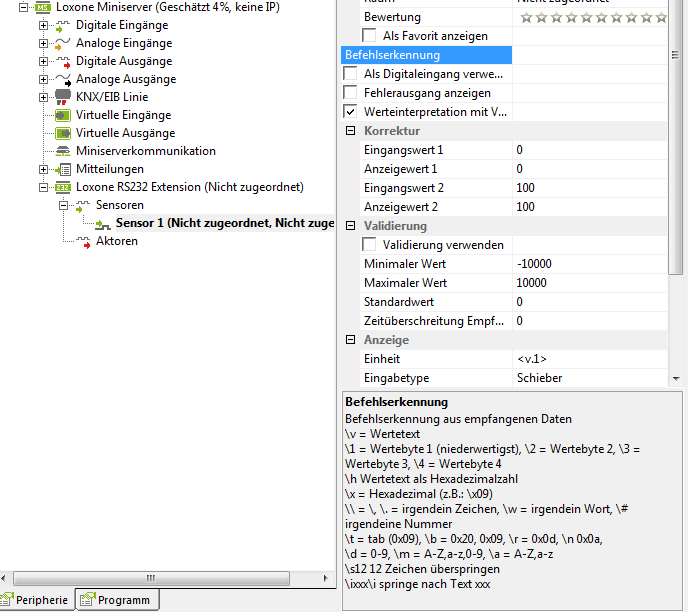Click the Miniserverkommunikation icon
Image resolution: width=688 pixels, height=612 pixels.
[63, 151]
